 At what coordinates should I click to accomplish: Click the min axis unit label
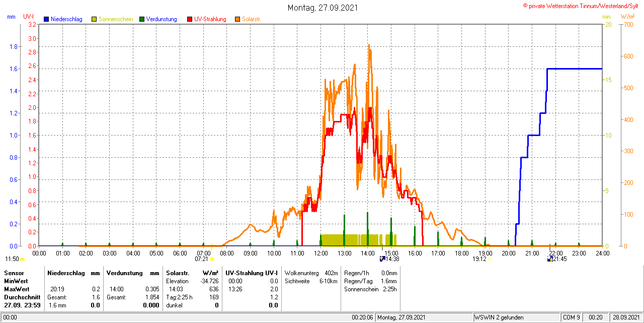606,17
